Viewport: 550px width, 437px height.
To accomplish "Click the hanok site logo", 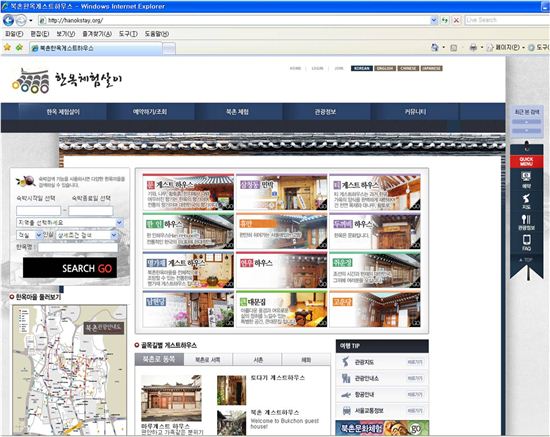I will point(67,80).
